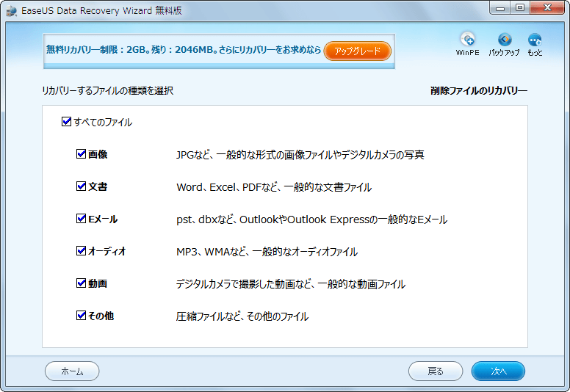Open the WinPE bootable media icon
The height and width of the screenshot is (392, 570).
(467, 44)
